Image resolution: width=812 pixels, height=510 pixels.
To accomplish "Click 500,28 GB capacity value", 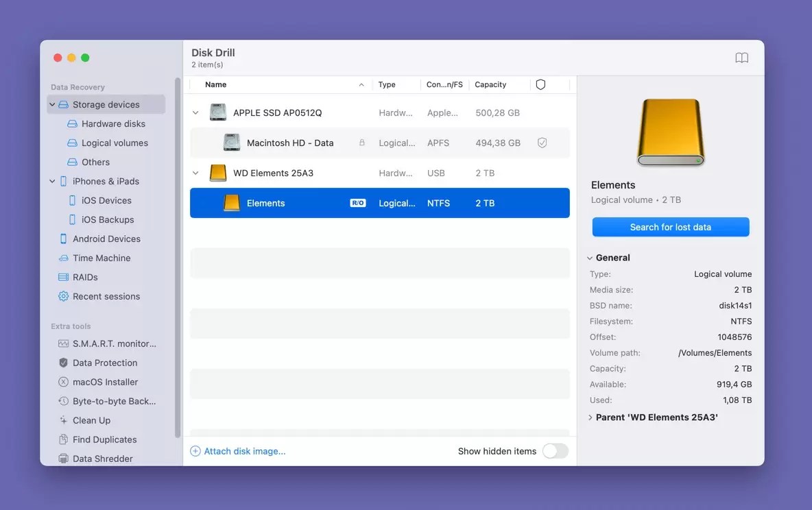I will point(497,113).
